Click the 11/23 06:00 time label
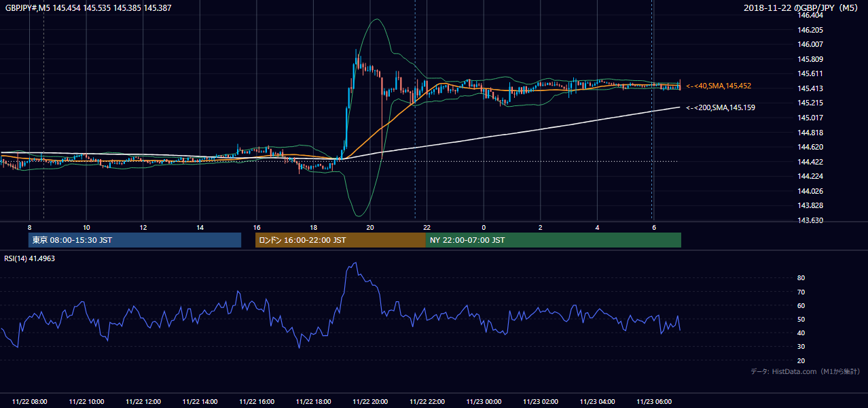Screen dimensions: 868x408 653,402
